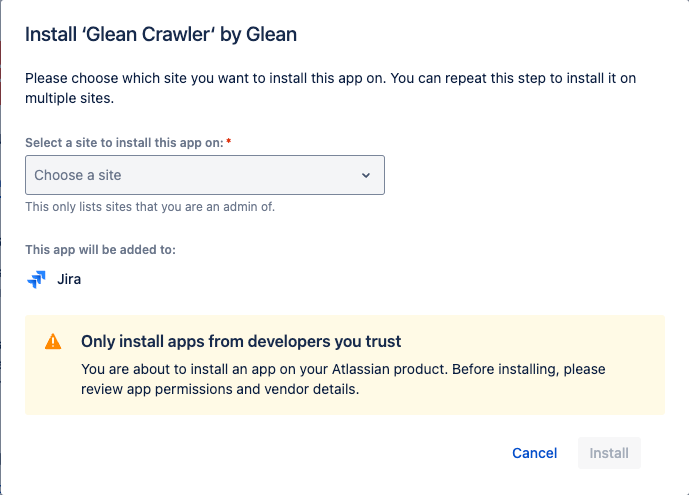Screen dimensions: 689x495
Task: Cancel the Glean Crawler installation
Action: click(x=534, y=453)
